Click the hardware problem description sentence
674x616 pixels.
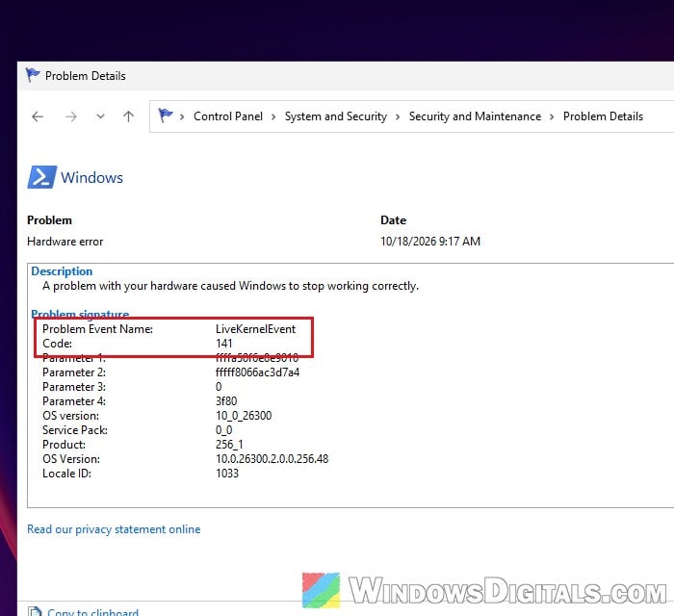(230, 286)
